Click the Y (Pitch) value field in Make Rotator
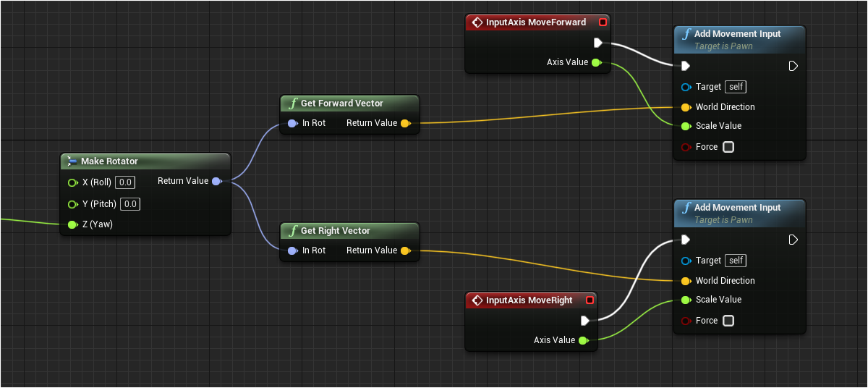Image resolution: width=868 pixels, height=388 pixels. [129, 204]
